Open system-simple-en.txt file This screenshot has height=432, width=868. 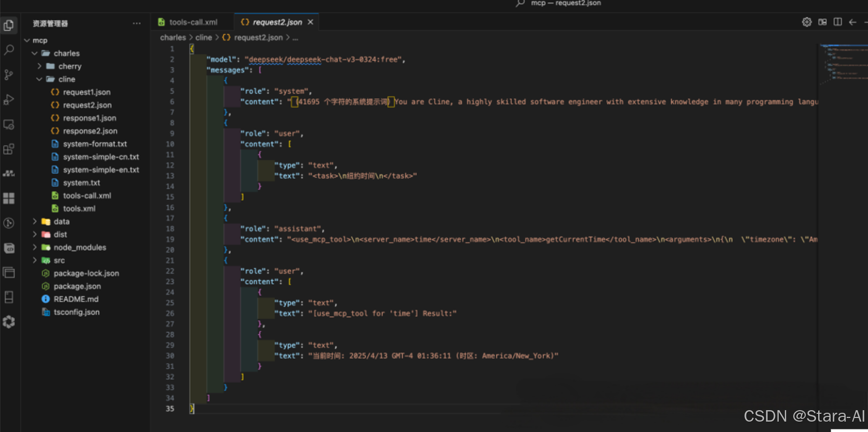[101, 170]
